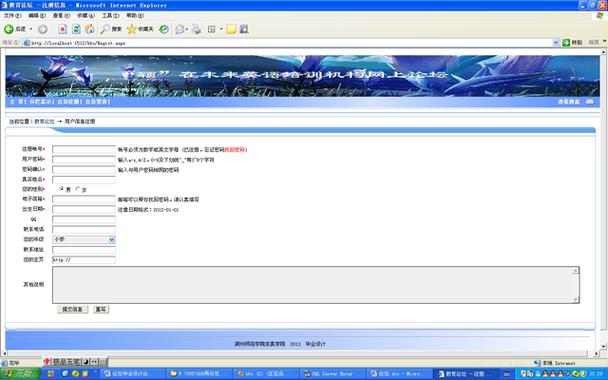Go back with the green Back arrow
Viewport: 608px width, 380px height.
(9, 29)
